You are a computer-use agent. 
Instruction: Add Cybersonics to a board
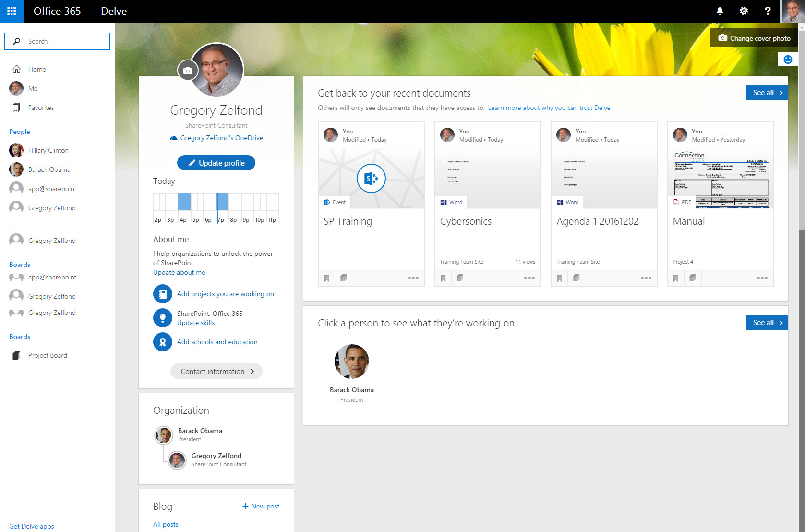[x=460, y=278]
